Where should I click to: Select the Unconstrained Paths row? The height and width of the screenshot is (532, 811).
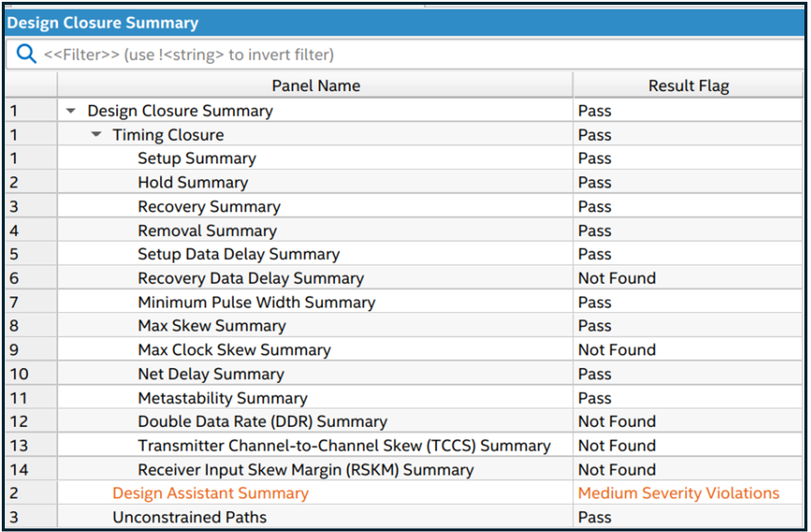190,518
